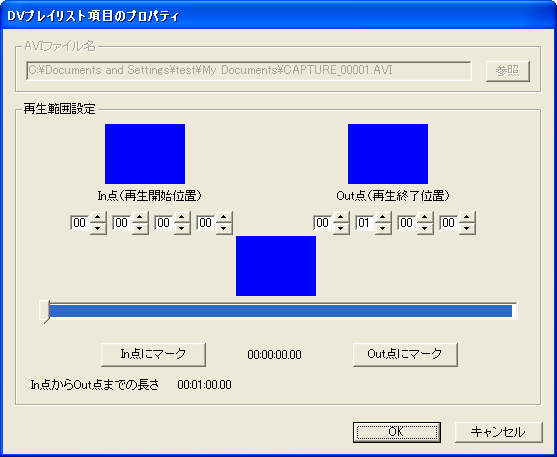Select the In point preview thumbnail
The height and width of the screenshot is (457, 557).
145,154
